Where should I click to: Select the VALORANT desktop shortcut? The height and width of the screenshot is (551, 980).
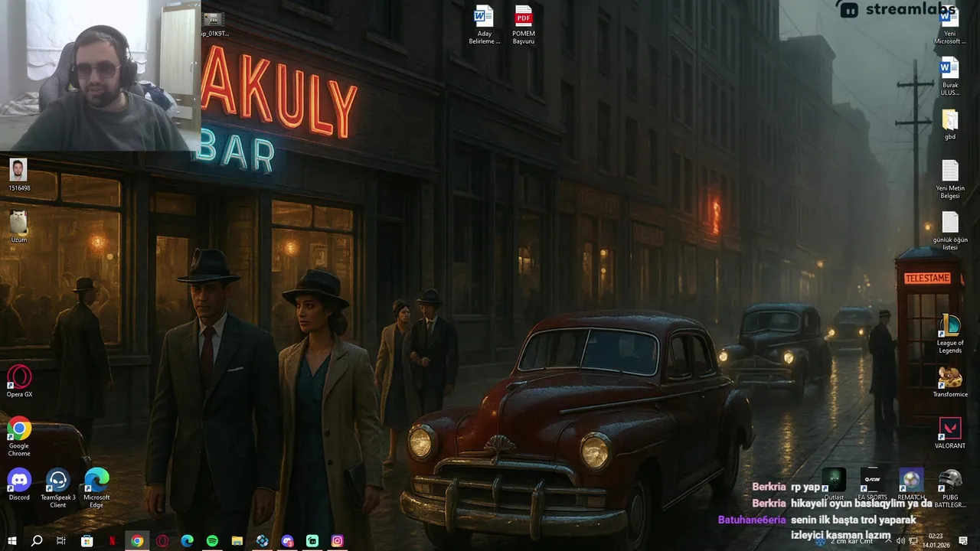[950, 432]
